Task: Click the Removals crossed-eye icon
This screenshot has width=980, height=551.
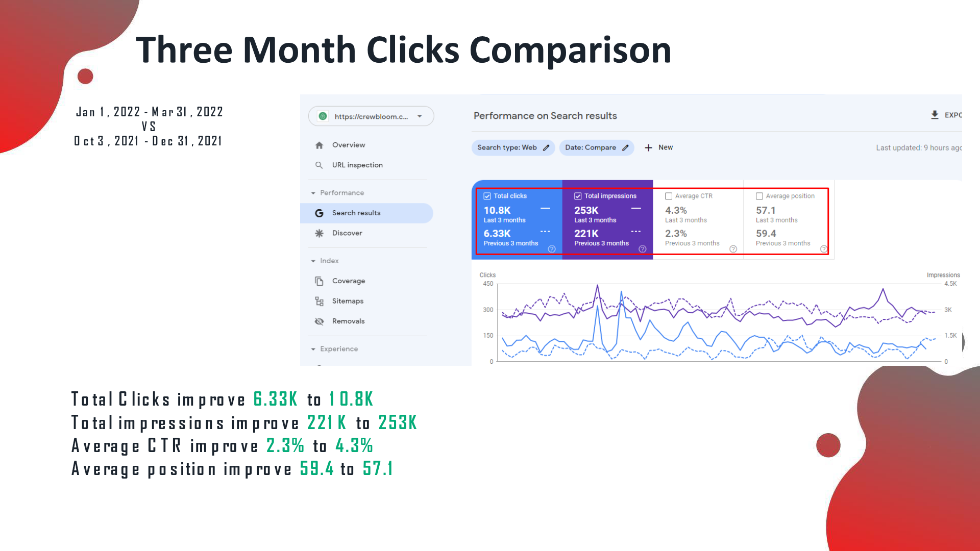Action: pos(320,321)
